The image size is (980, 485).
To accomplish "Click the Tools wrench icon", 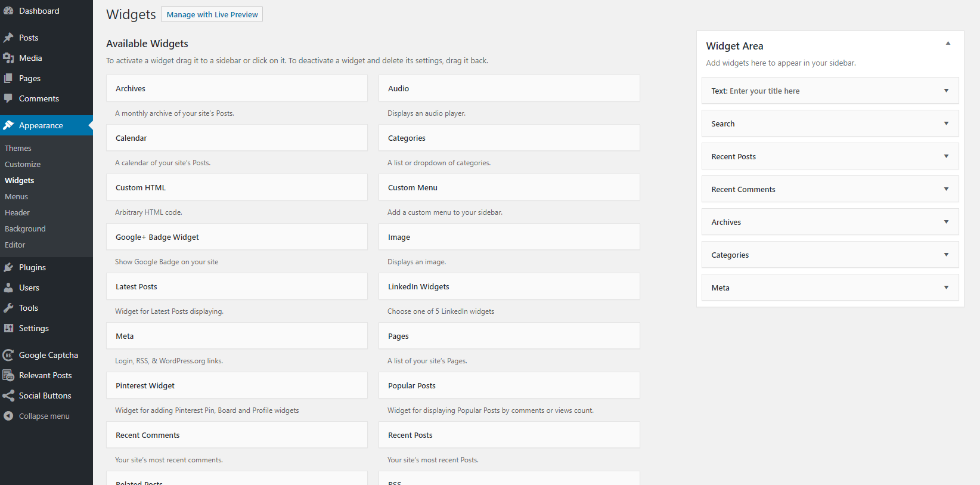I will tap(8, 308).
